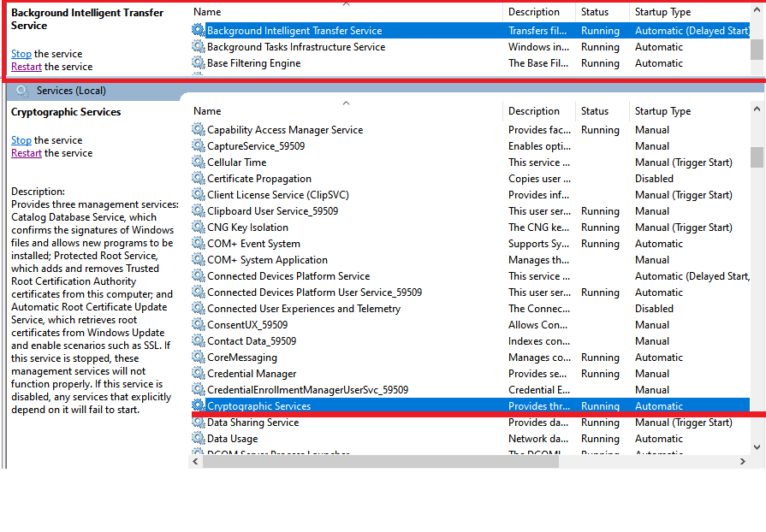Click gear icon of Client License Service (ClipSVC)
Viewport: 766px width, 532px height.
tap(198, 195)
